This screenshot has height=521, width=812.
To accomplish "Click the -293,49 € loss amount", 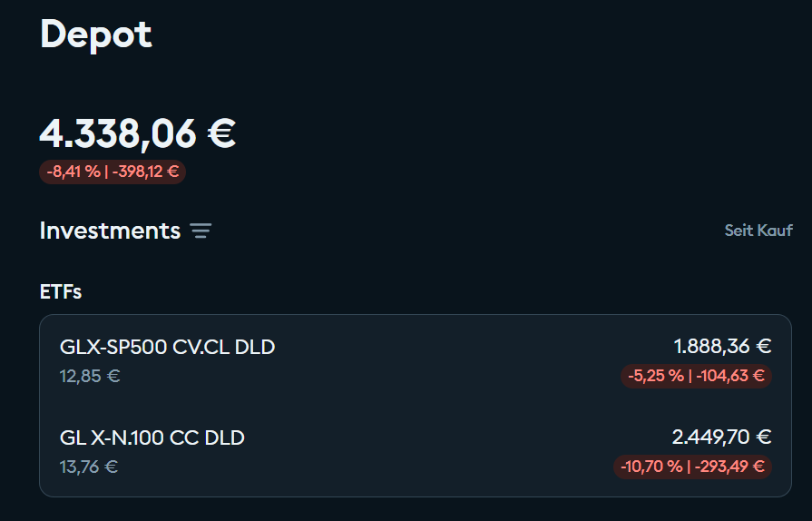I will click(x=732, y=467).
